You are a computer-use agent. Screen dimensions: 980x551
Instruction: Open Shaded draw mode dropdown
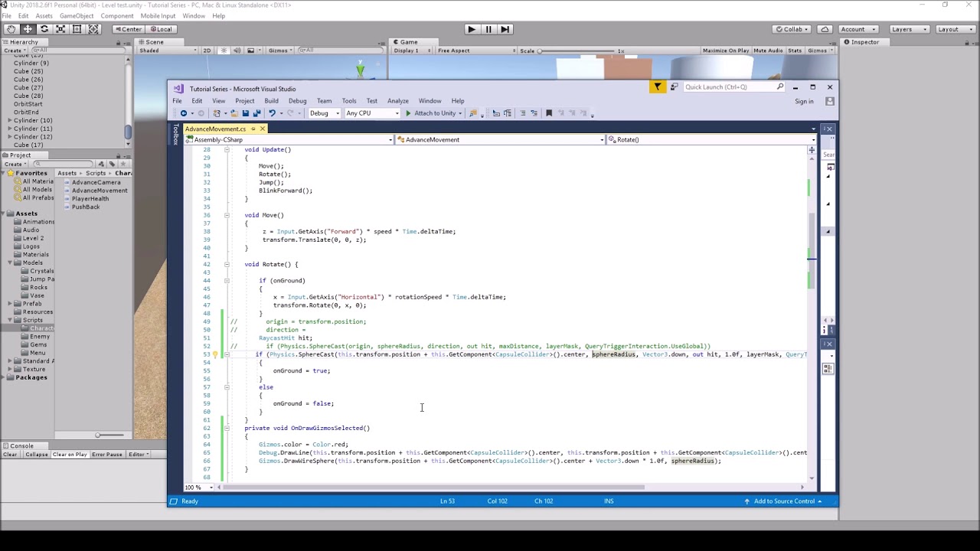[x=167, y=51]
